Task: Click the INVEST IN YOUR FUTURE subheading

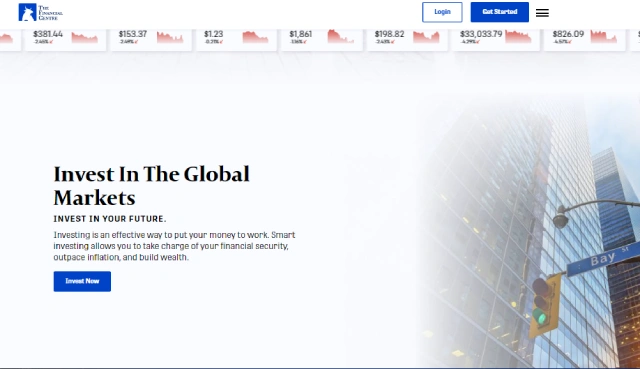Action: (110, 219)
